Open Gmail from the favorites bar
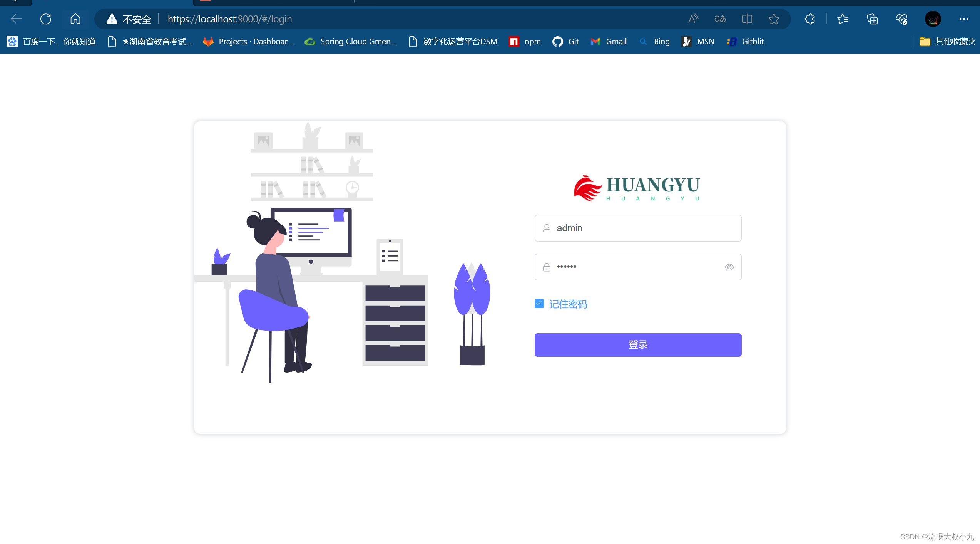The width and height of the screenshot is (980, 544). pos(608,41)
